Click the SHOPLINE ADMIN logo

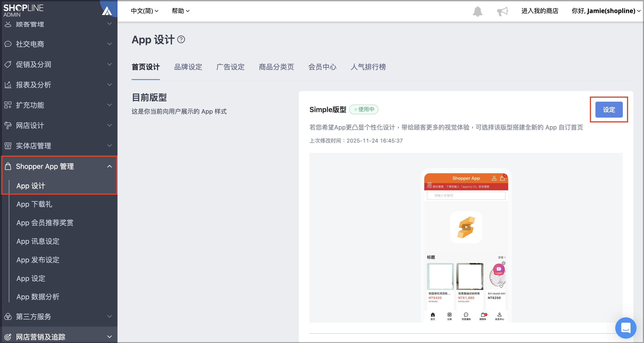(23, 11)
